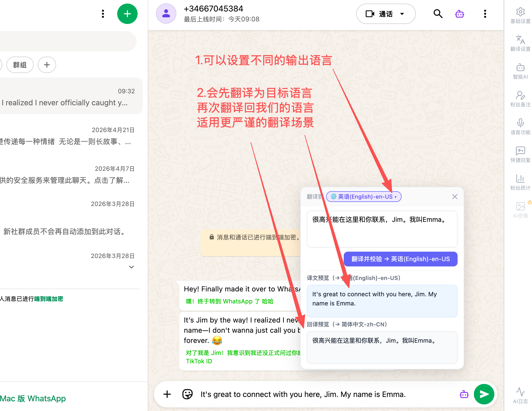Open the contact profile avatar
Image resolution: width=532 pixels, height=411 pixels.
[x=166, y=14]
